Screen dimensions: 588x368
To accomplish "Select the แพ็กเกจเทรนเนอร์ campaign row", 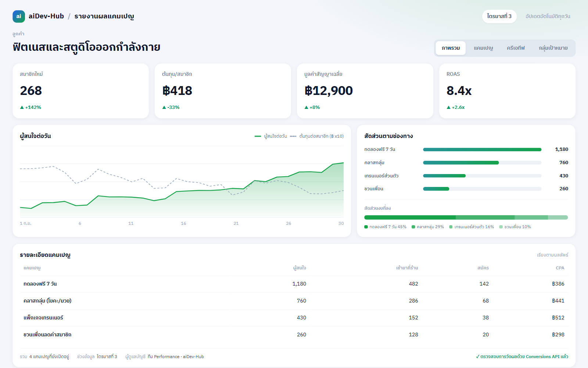I will coord(294,318).
